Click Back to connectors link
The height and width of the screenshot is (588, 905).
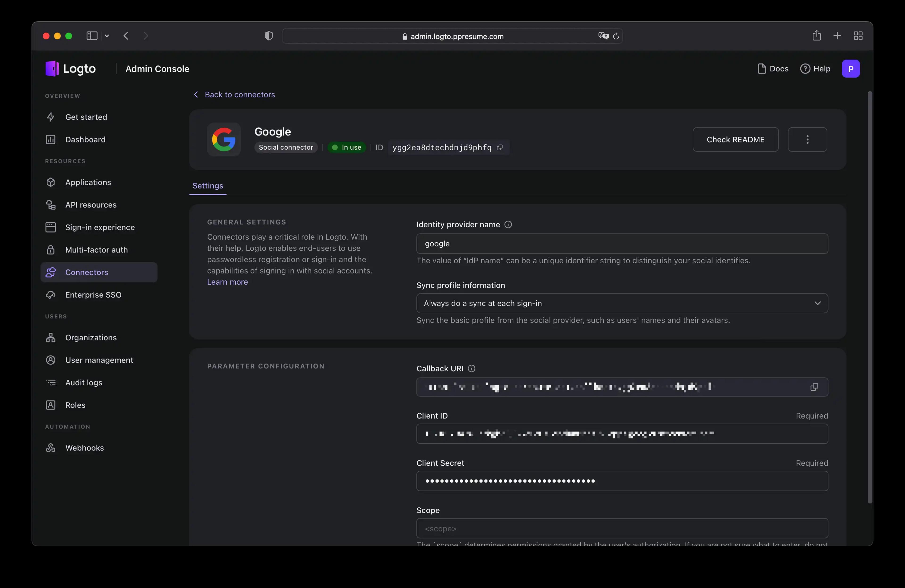[234, 95]
